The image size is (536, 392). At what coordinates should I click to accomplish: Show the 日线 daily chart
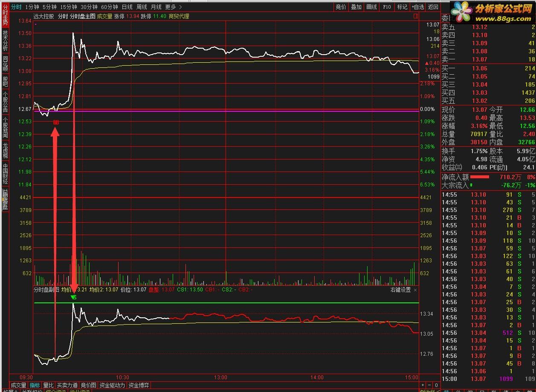(x=127, y=7)
